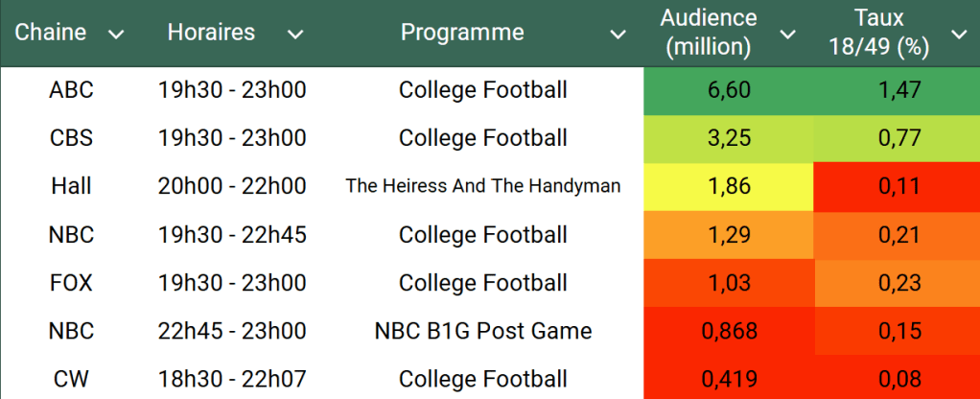Click the Hall channel cell
This screenshot has width=980, height=399.
click(x=72, y=186)
